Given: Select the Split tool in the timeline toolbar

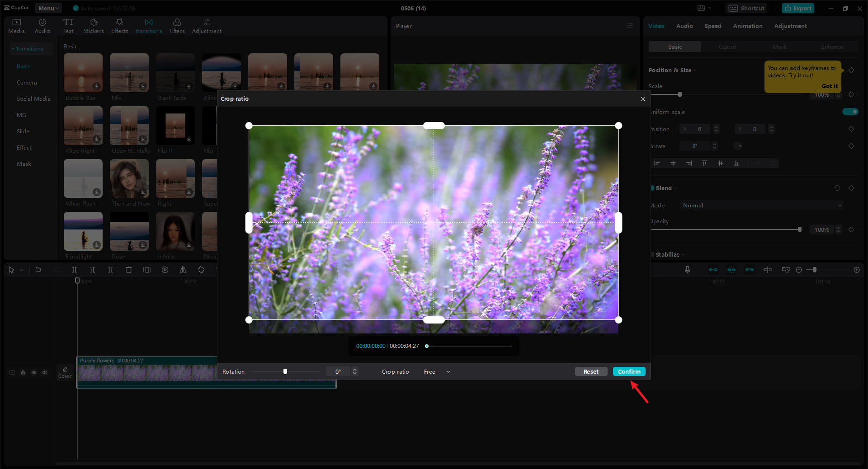Looking at the screenshot, I should [75, 270].
